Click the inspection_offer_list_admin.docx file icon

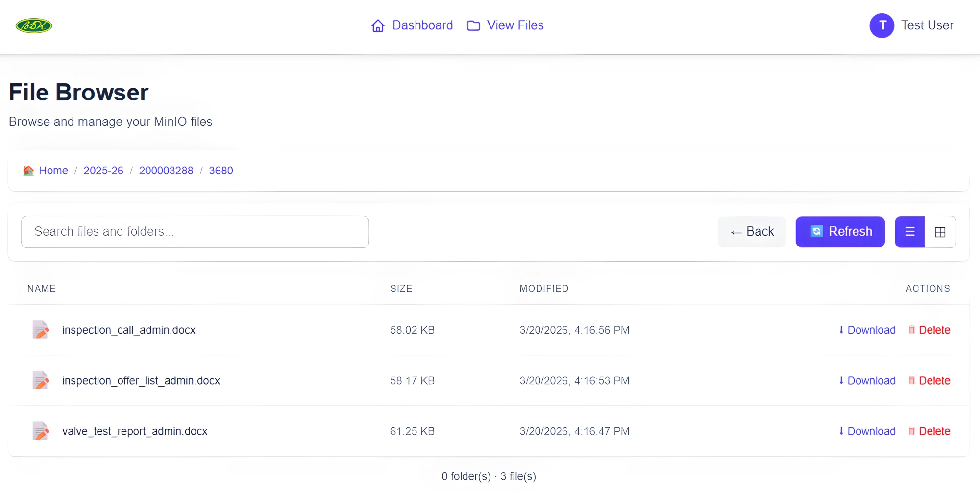pos(41,380)
